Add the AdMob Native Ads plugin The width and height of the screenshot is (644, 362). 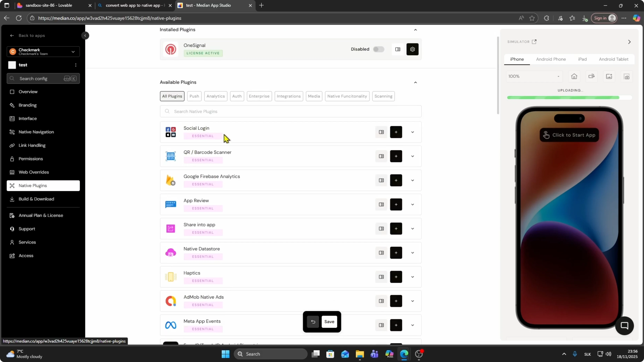pyautogui.click(x=396, y=301)
